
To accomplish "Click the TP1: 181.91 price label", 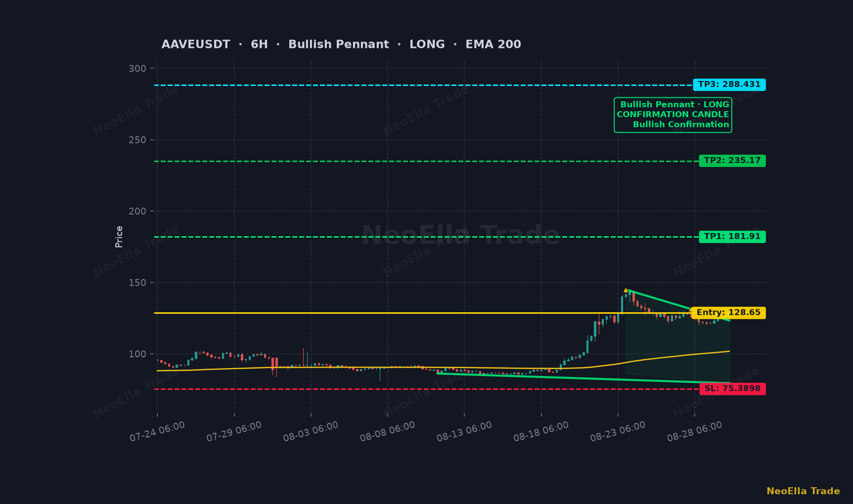I will click(732, 237).
